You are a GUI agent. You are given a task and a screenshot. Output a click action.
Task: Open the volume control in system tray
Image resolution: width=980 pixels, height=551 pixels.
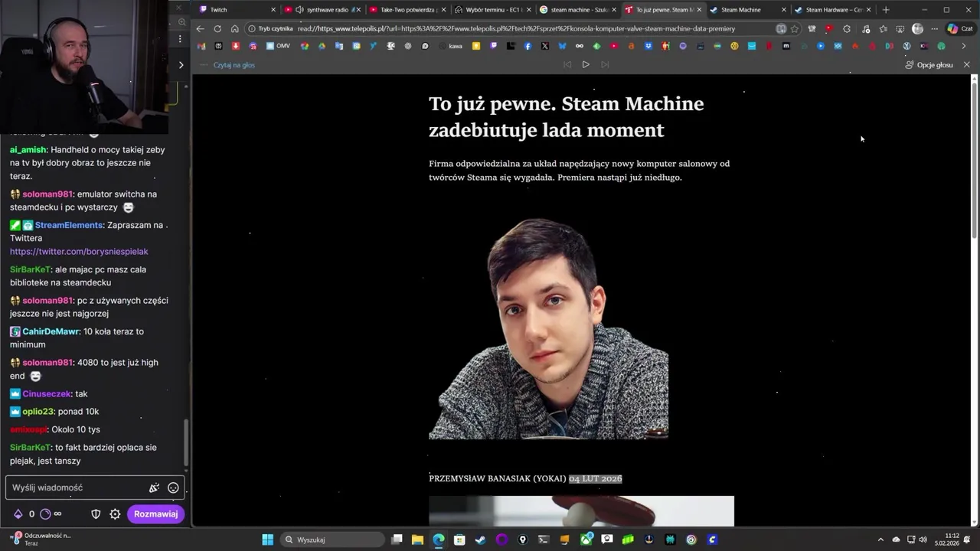(923, 540)
